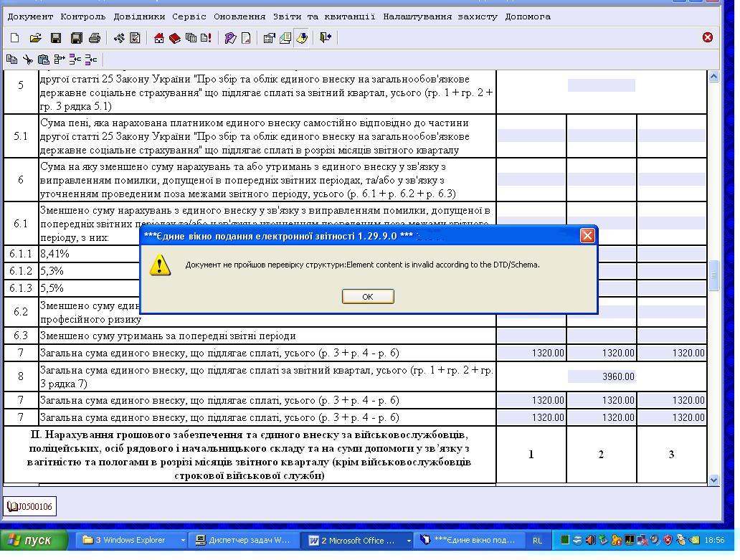The image size is (740, 560).
Task: Click the vertical scrollbar thumb of the form
Action: pyautogui.click(x=713, y=275)
